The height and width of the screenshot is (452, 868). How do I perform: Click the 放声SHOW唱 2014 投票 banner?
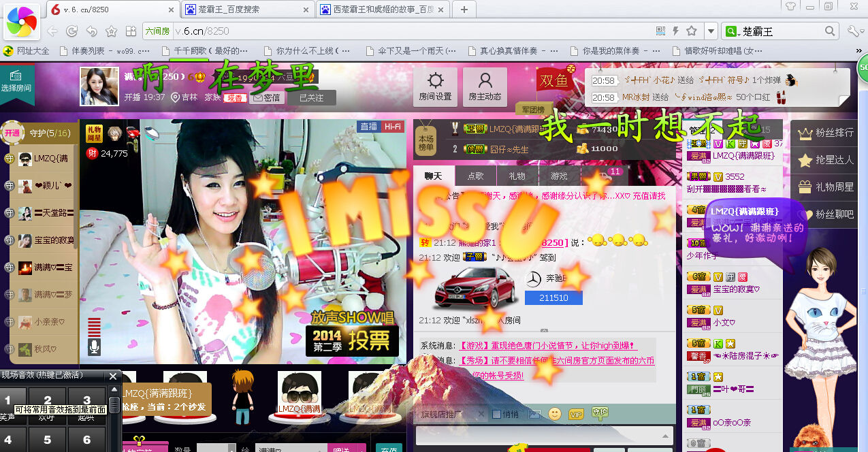pyautogui.click(x=352, y=333)
